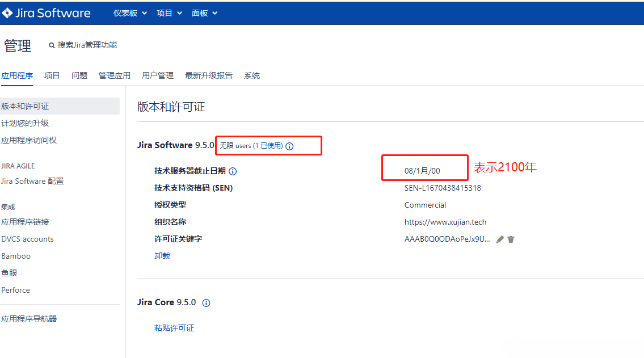Open 应用程序访问权 sidebar link

tap(29, 140)
